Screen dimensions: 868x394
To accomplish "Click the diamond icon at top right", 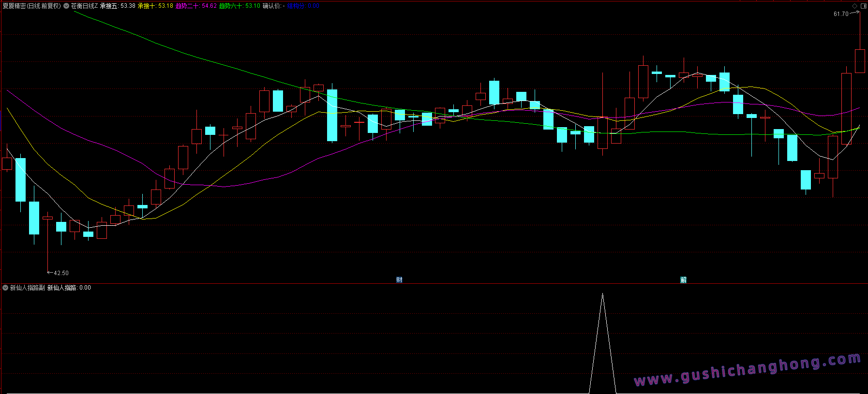I will [x=855, y=6].
